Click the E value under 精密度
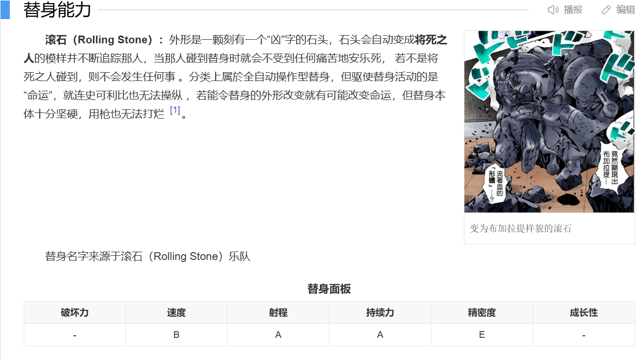This screenshot has width=644, height=360. [x=482, y=335]
